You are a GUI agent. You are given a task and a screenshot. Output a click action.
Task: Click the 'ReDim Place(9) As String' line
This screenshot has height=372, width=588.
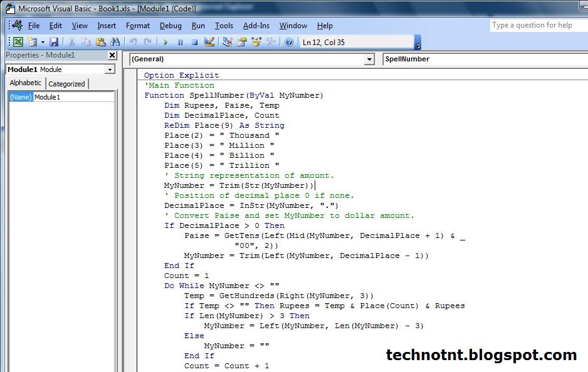click(x=224, y=125)
